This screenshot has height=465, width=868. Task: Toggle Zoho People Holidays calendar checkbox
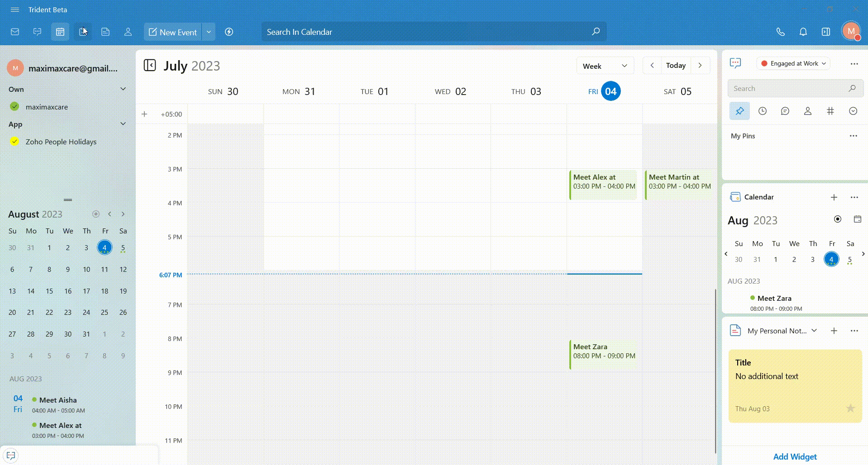coord(14,142)
